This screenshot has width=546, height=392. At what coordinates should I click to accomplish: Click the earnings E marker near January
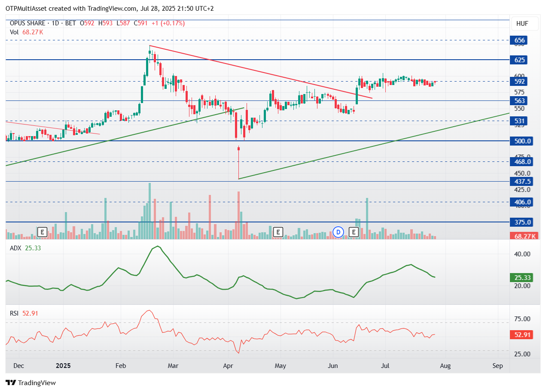pos(42,232)
